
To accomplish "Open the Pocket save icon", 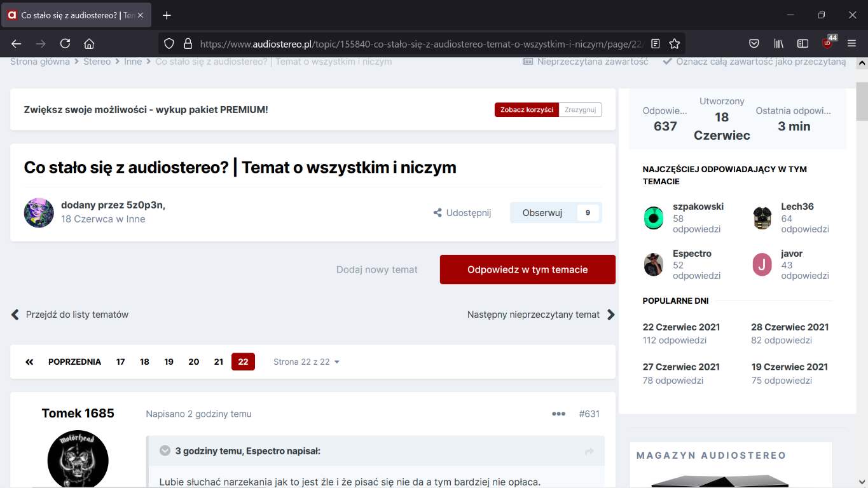I will pyautogui.click(x=754, y=44).
